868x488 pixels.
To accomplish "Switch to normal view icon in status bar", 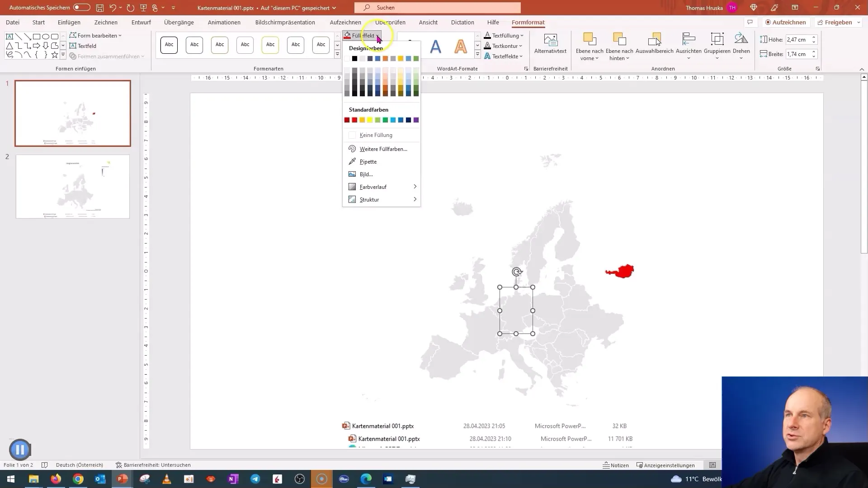I will click(x=712, y=465).
